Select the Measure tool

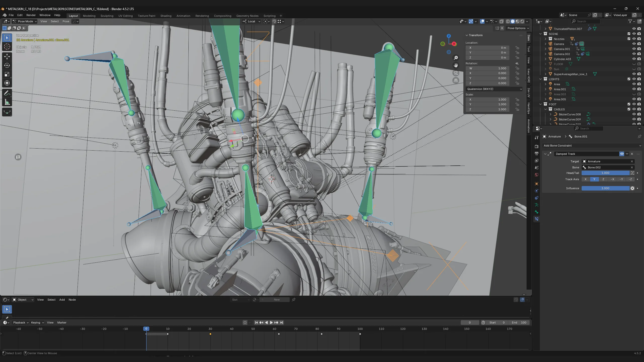pos(7,102)
